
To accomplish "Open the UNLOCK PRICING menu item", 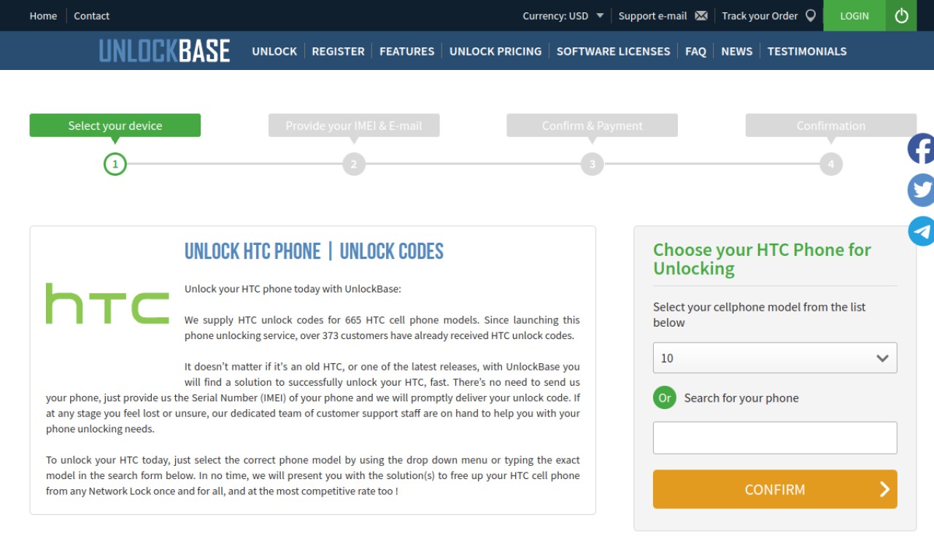I will (495, 51).
